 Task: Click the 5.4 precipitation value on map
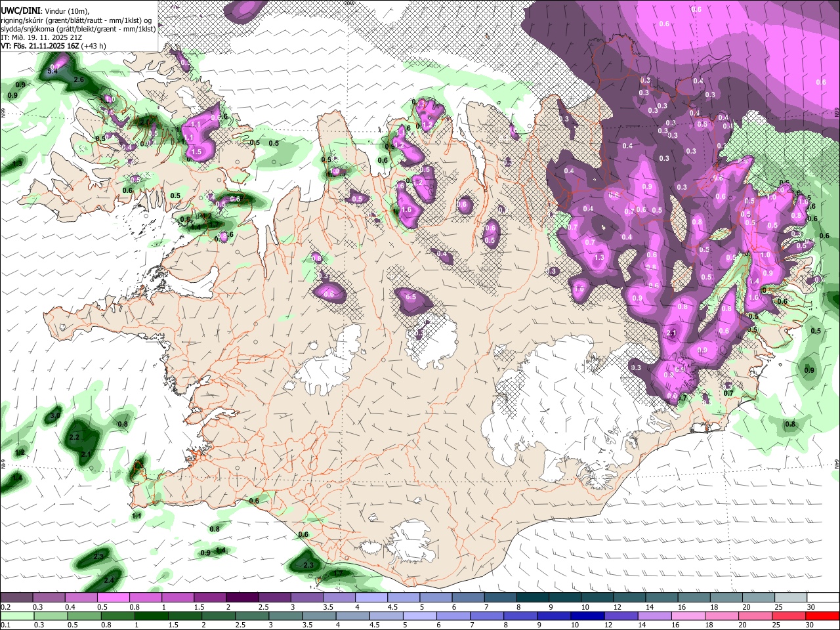53,70
